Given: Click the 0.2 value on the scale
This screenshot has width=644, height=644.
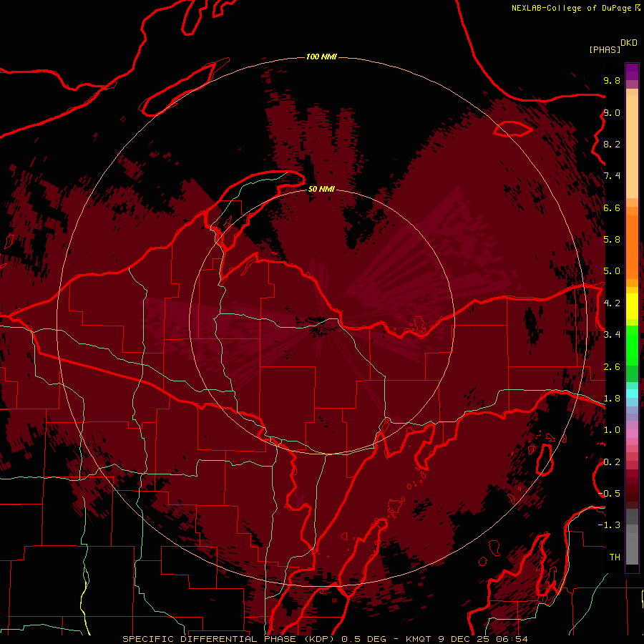Looking at the screenshot, I should coord(612,462).
